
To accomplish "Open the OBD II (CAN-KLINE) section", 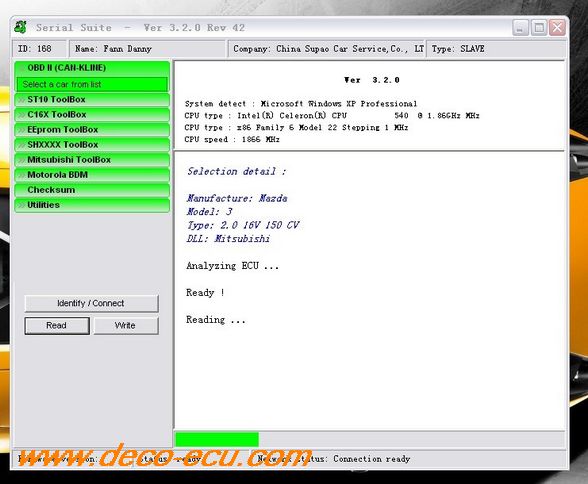I will 92,68.
